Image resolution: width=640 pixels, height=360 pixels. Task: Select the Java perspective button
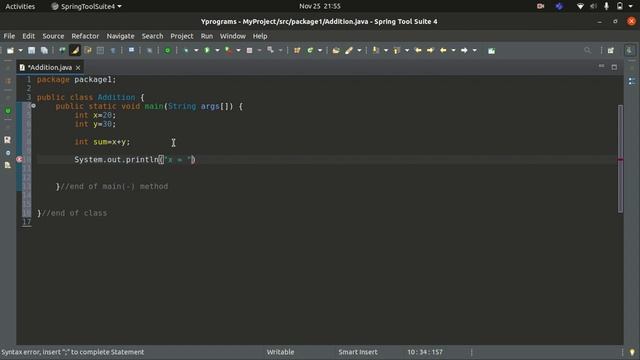pos(629,50)
